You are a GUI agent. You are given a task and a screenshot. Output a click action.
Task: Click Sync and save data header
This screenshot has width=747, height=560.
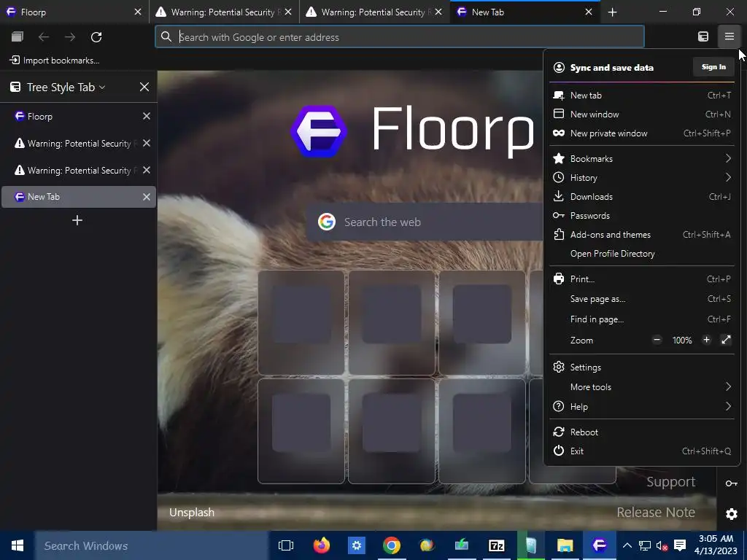[612, 68]
